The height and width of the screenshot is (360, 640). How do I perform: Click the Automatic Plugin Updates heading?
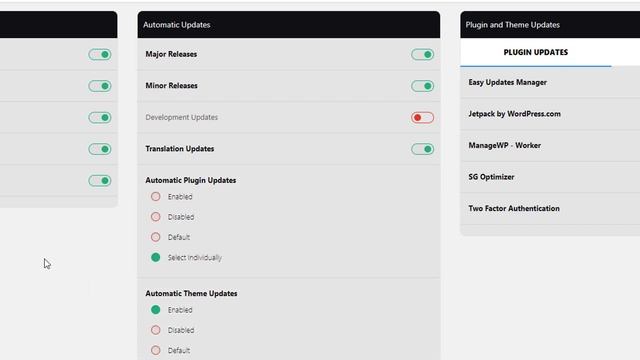point(191,180)
